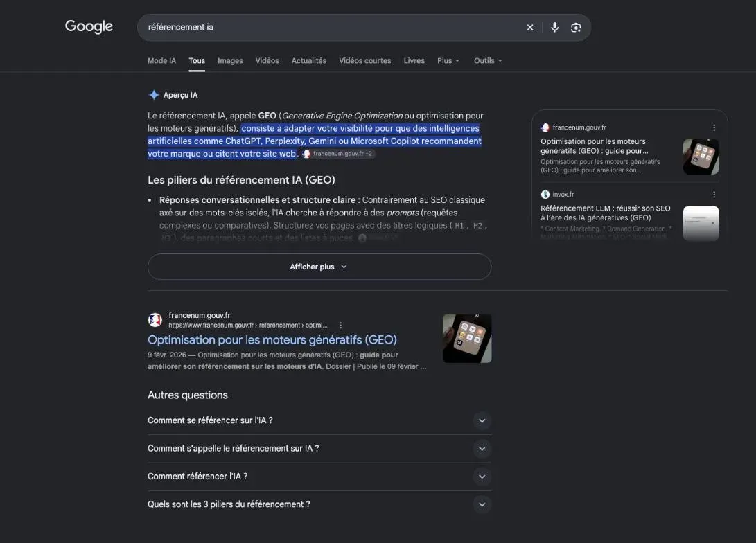Switch to the Vidéos tab
This screenshot has width=756, height=543.
[x=267, y=61]
